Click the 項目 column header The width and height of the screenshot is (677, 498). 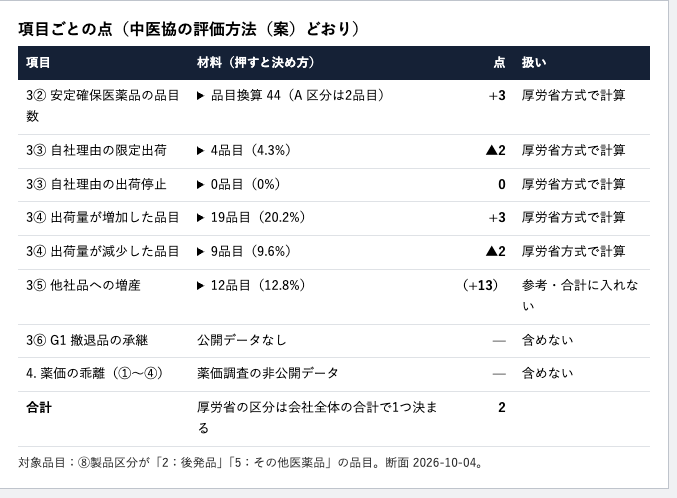pyautogui.click(x=38, y=63)
